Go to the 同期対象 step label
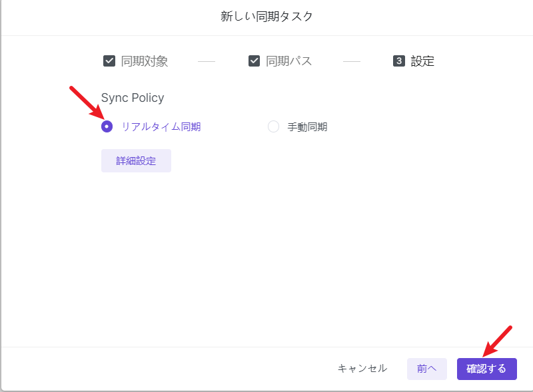Viewport: 533px width, 392px height. (x=145, y=61)
